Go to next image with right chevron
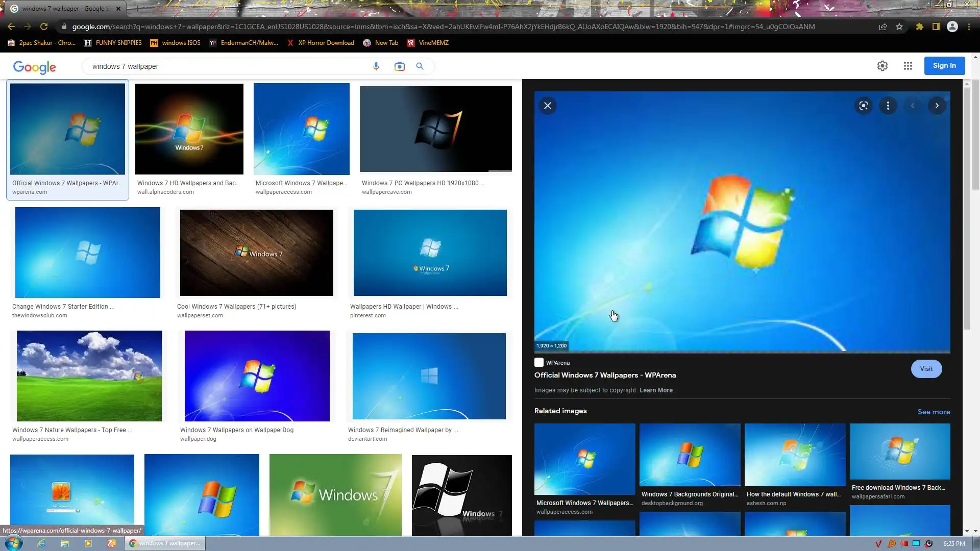 click(x=937, y=106)
